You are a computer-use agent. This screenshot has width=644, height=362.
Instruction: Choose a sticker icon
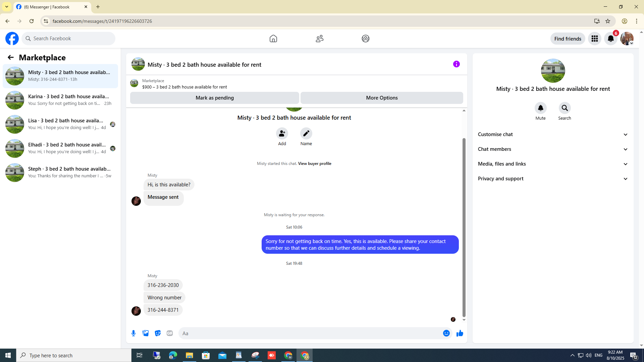pyautogui.click(x=157, y=333)
